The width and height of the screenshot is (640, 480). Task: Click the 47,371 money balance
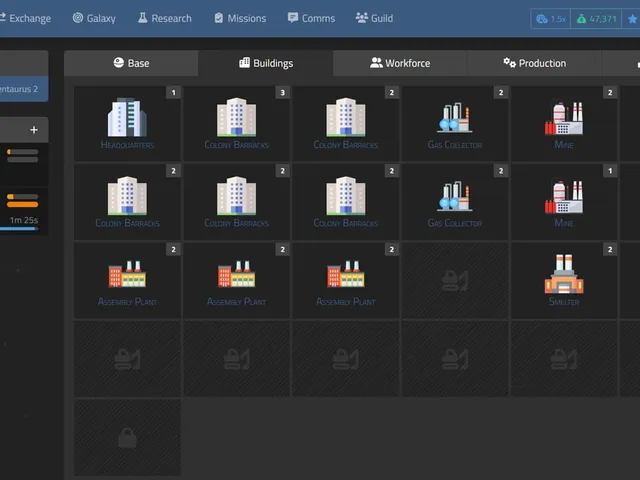(596, 19)
